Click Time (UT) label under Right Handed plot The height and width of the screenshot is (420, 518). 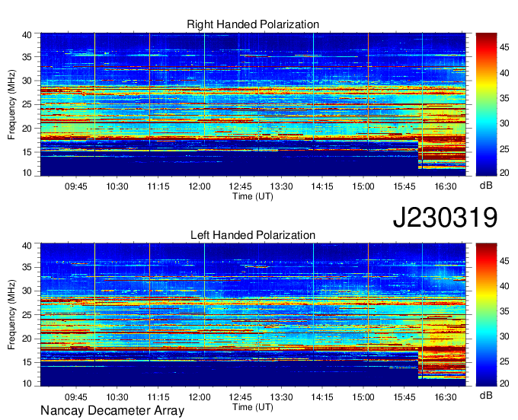[x=253, y=196]
